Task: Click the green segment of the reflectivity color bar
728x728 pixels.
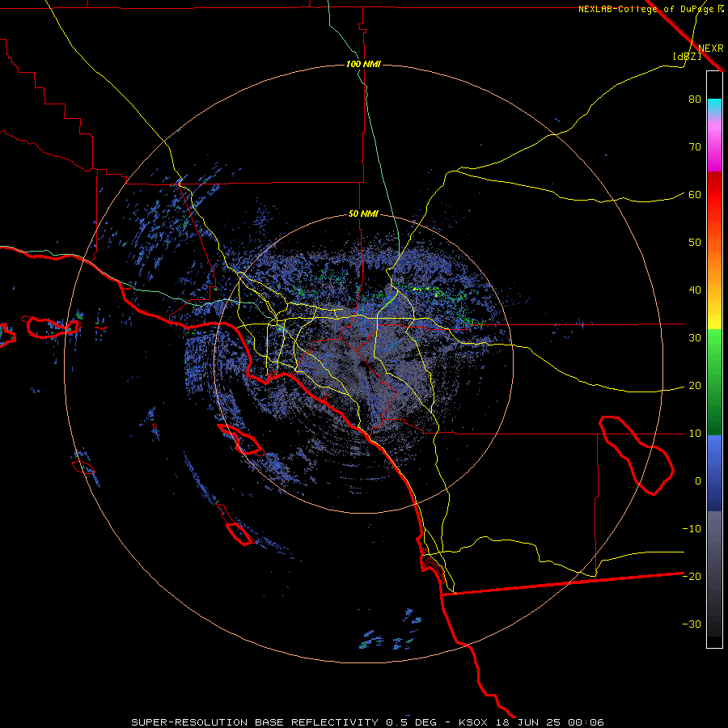Action: 714,382
